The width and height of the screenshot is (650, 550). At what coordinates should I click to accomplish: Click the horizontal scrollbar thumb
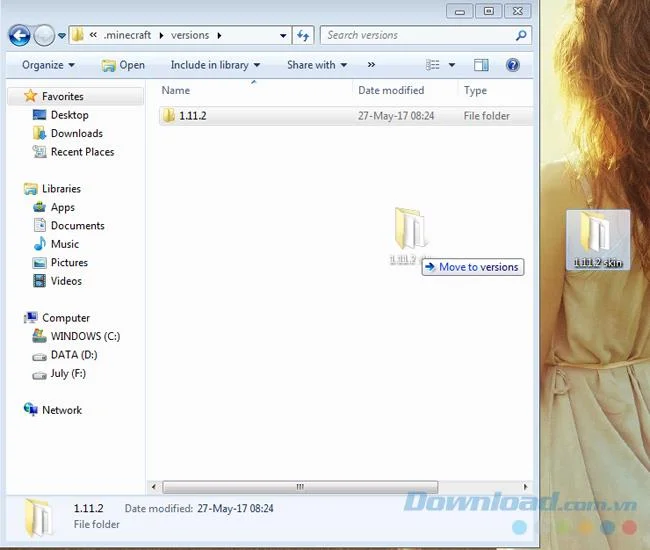point(300,487)
